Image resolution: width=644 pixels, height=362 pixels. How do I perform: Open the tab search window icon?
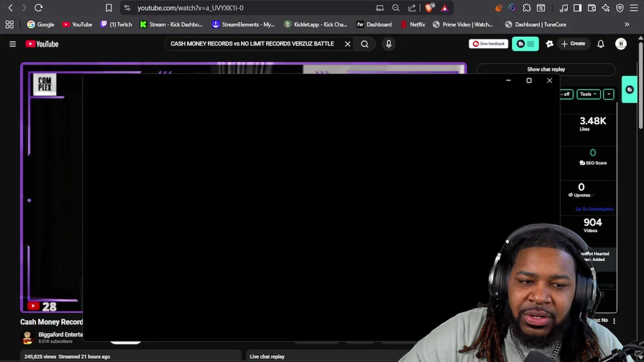click(x=541, y=8)
